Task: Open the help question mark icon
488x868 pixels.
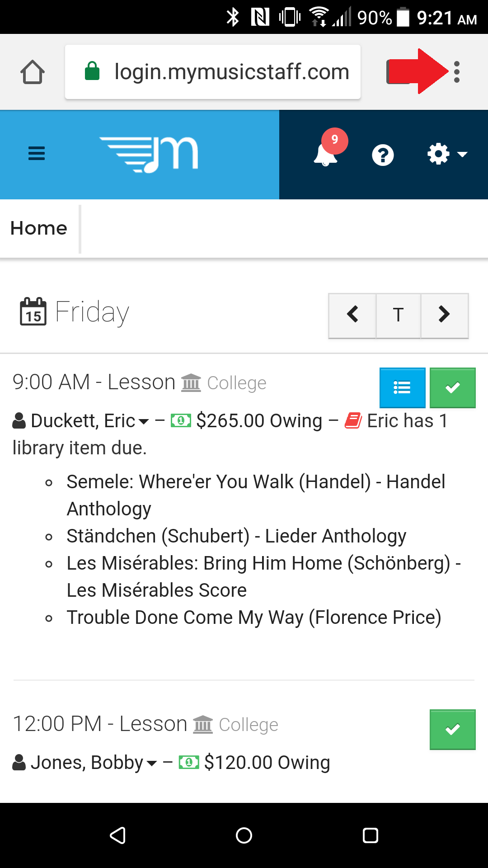Action: click(x=383, y=155)
